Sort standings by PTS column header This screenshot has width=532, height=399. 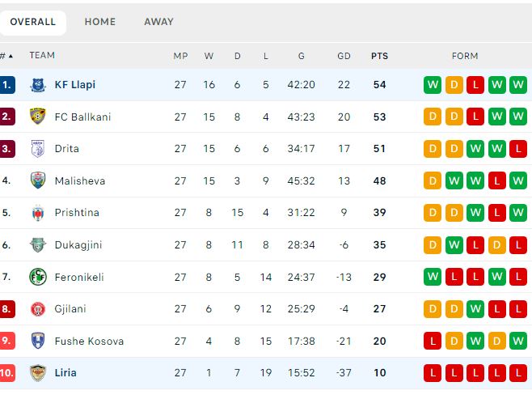[x=379, y=56]
